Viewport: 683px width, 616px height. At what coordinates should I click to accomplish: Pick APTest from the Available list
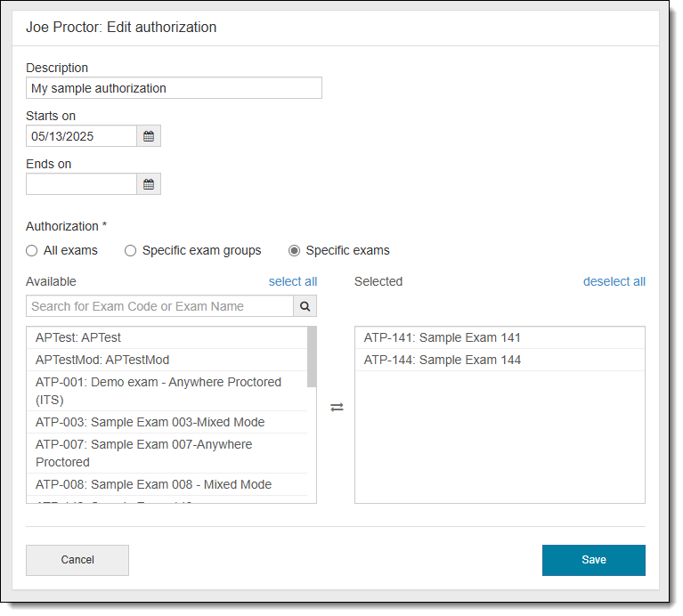(x=78, y=338)
